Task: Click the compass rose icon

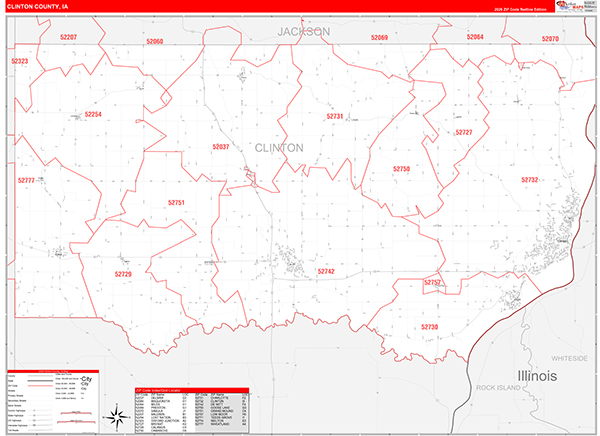Action: (x=117, y=417)
